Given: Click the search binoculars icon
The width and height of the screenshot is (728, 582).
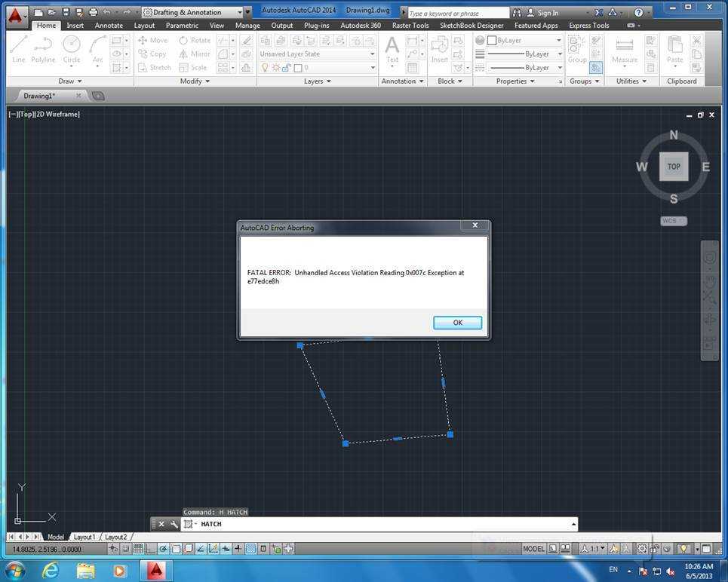Looking at the screenshot, I should coord(517,13).
